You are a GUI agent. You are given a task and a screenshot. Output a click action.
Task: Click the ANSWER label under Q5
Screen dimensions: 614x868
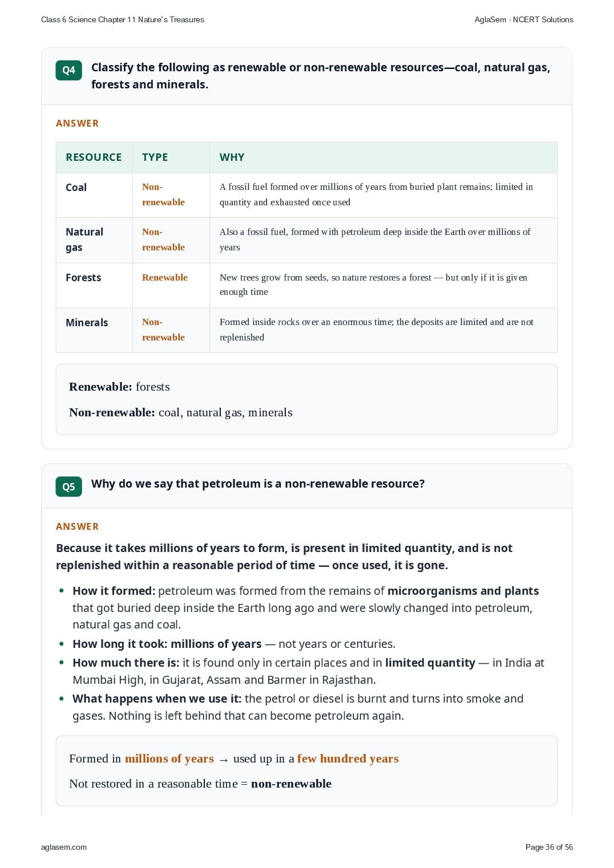(x=77, y=526)
